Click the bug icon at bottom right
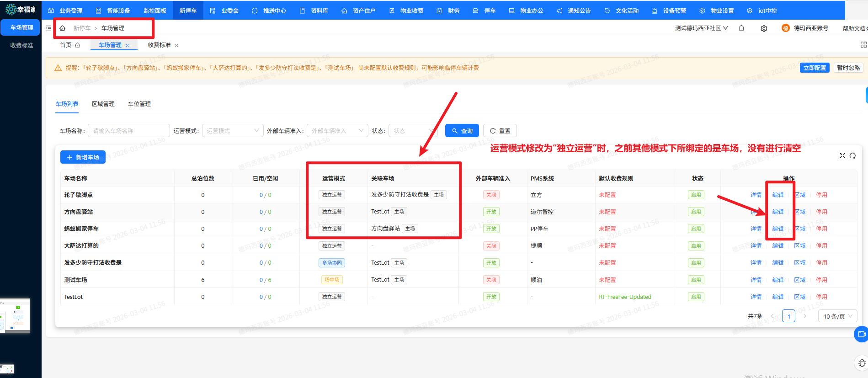The height and width of the screenshot is (378, 868). 862,363
